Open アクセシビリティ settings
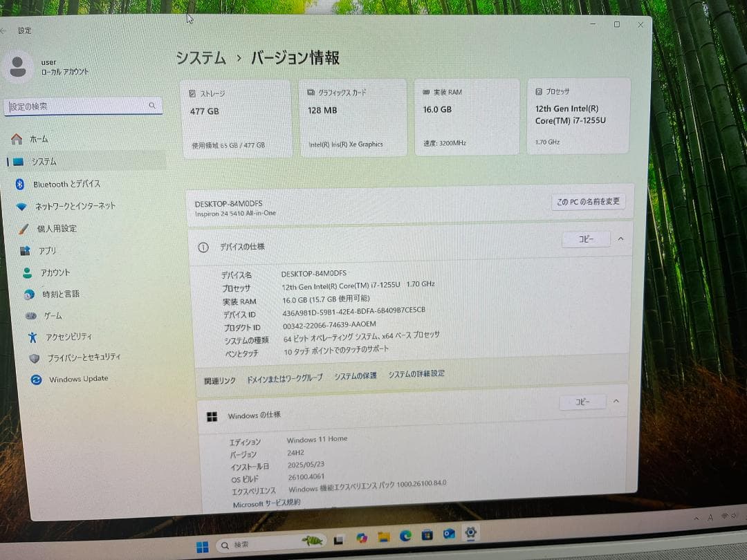The image size is (747, 560). pyautogui.click(x=69, y=337)
